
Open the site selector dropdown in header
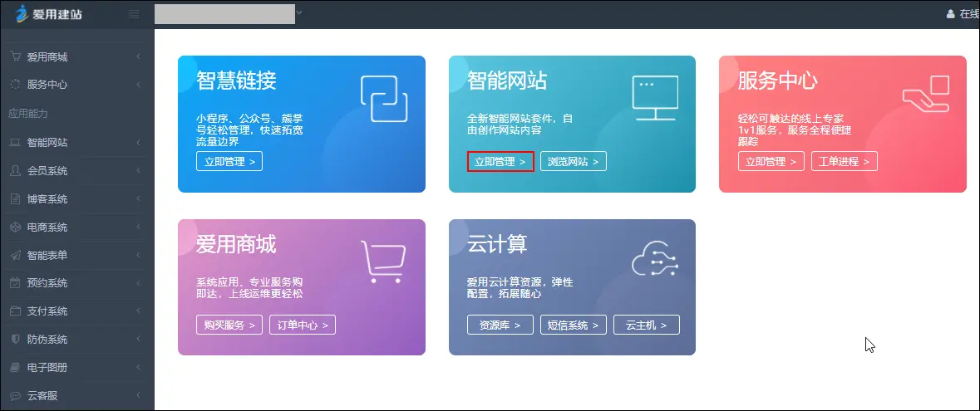[x=299, y=13]
